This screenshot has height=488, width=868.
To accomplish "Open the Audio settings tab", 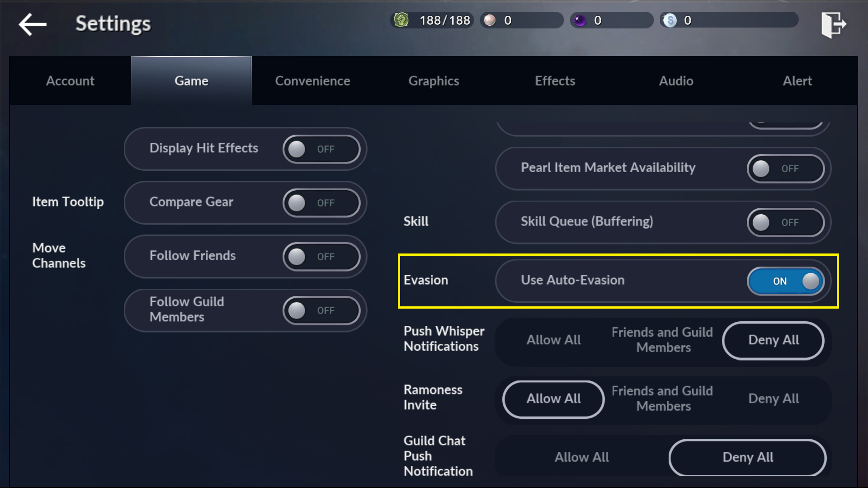I will (x=676, y=80).
